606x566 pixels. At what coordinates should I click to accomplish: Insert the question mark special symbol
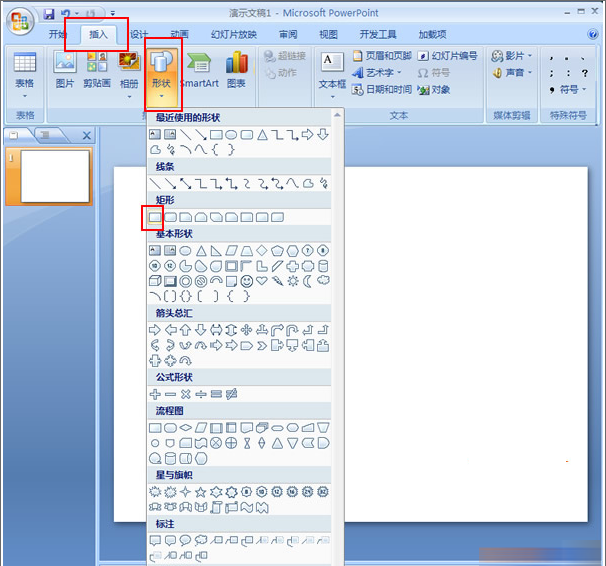coord(585,73)
